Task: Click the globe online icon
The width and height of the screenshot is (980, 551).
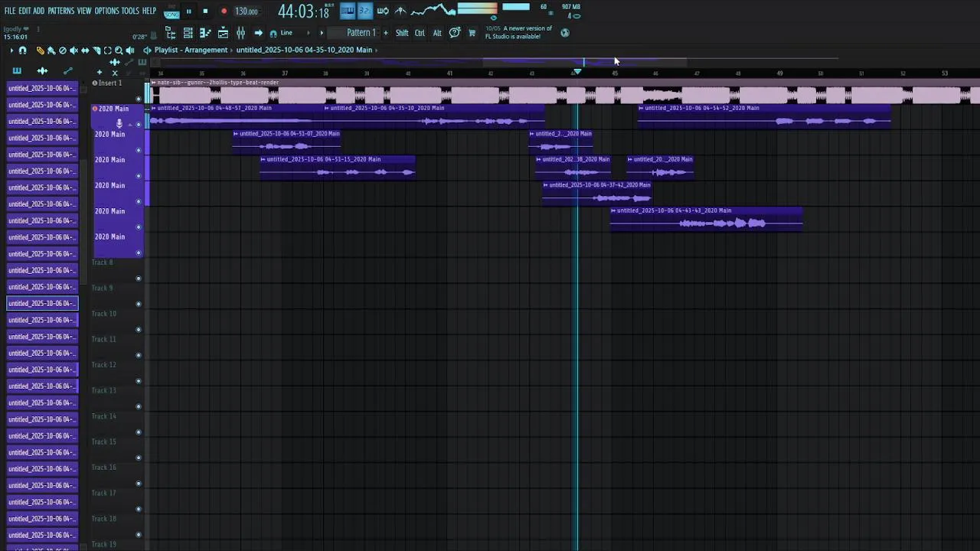Action: click(565, 33)
